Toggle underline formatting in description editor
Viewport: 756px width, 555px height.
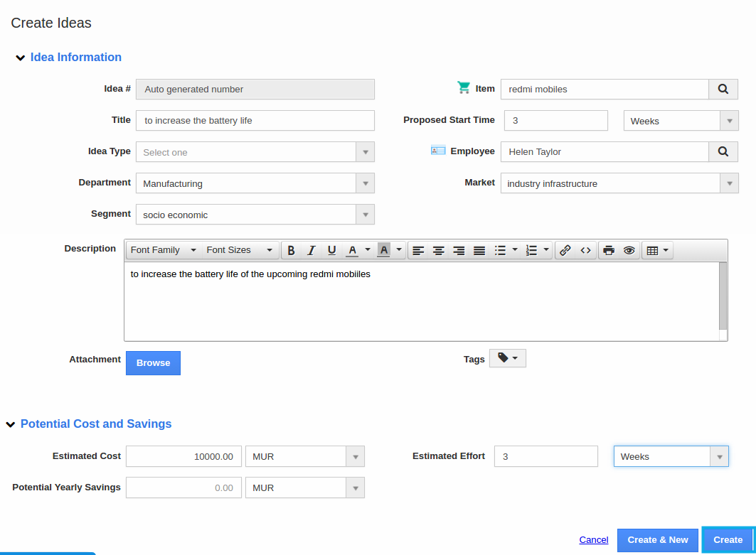331,251
